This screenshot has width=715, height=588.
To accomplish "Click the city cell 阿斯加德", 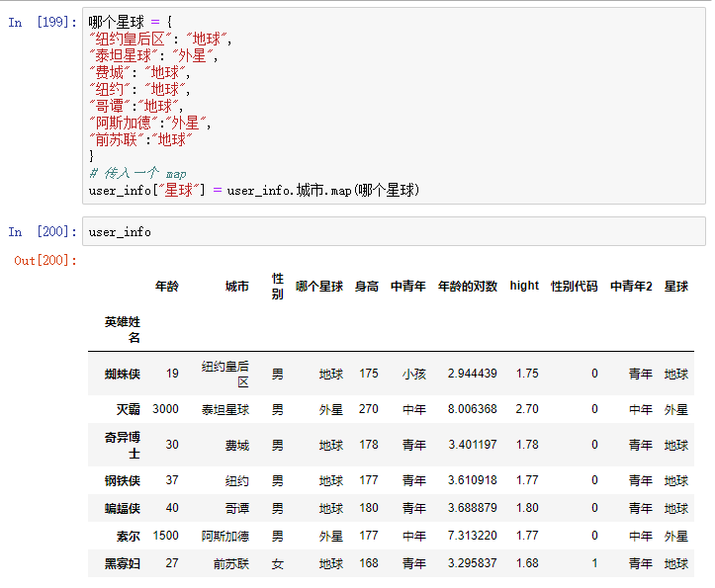I will point(225,536).
